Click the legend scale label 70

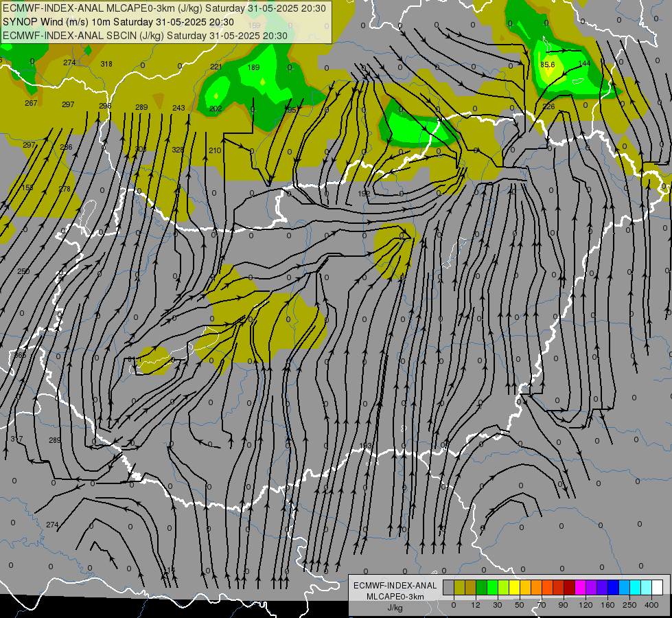tap(542, 605)
